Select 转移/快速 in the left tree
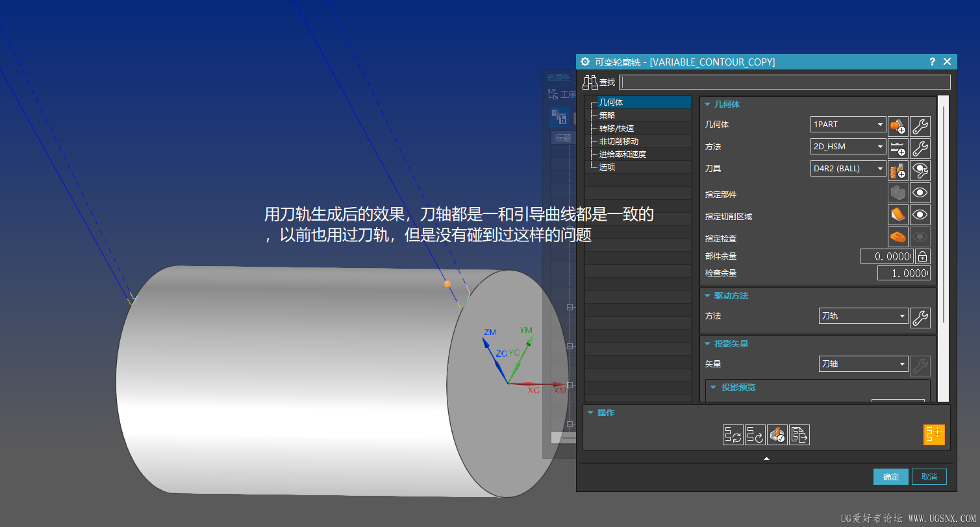This screenshot has height=527, width=980. 616,129
